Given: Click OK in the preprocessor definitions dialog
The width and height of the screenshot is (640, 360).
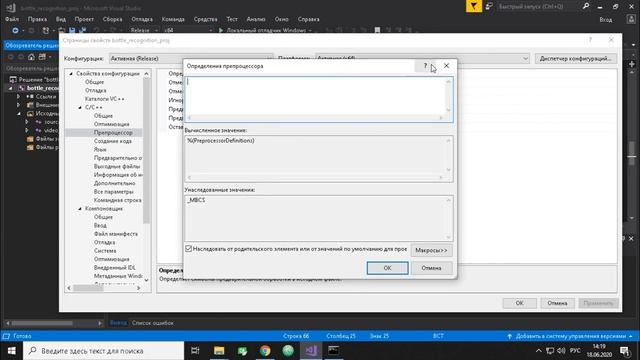Looking at the screenshot, I should pyautogui.click(x=387, y=268).
